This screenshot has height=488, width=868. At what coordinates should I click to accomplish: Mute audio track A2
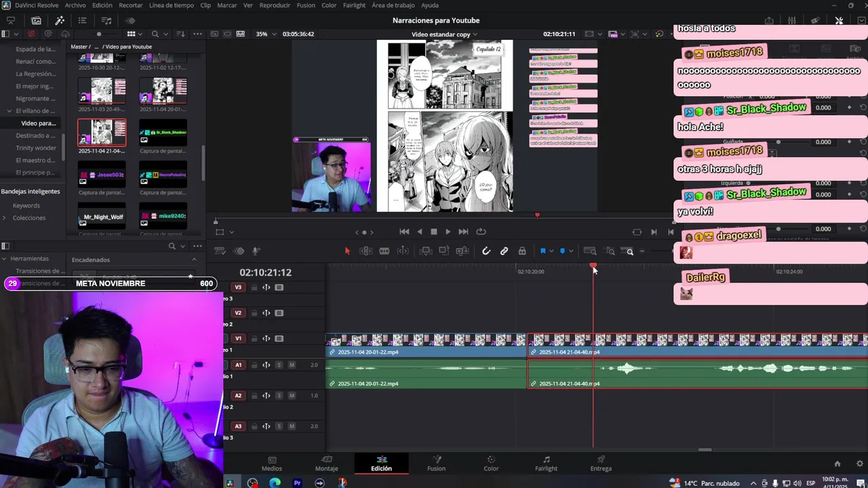pos(292,396)
